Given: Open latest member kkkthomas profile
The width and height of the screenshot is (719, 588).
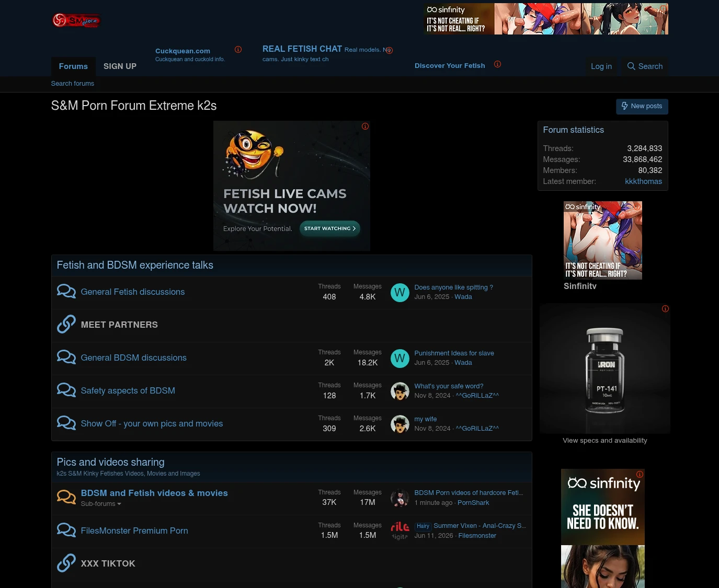Looking at the screenshot, I should click(644, 181).
